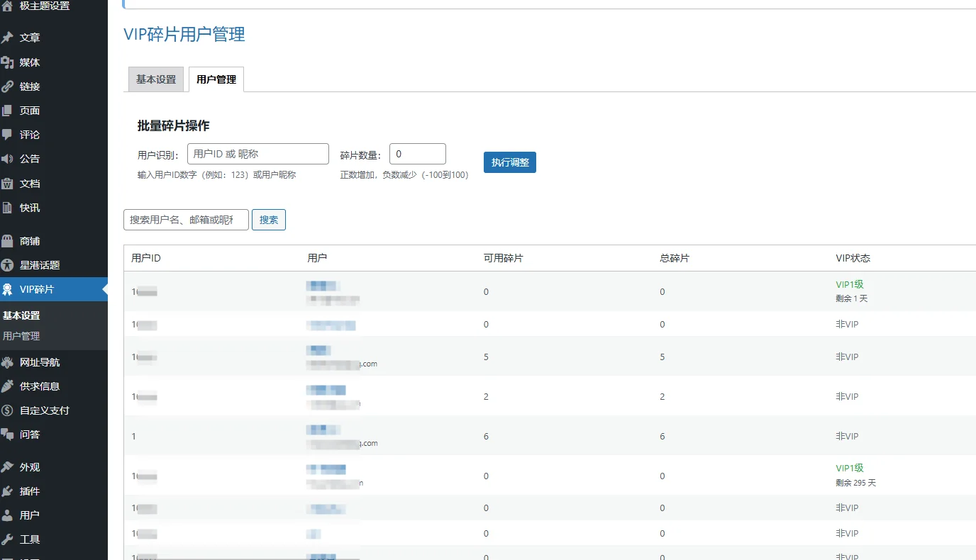Open 用户管理 submenu link in sidebar

click(x=21, y=336)
